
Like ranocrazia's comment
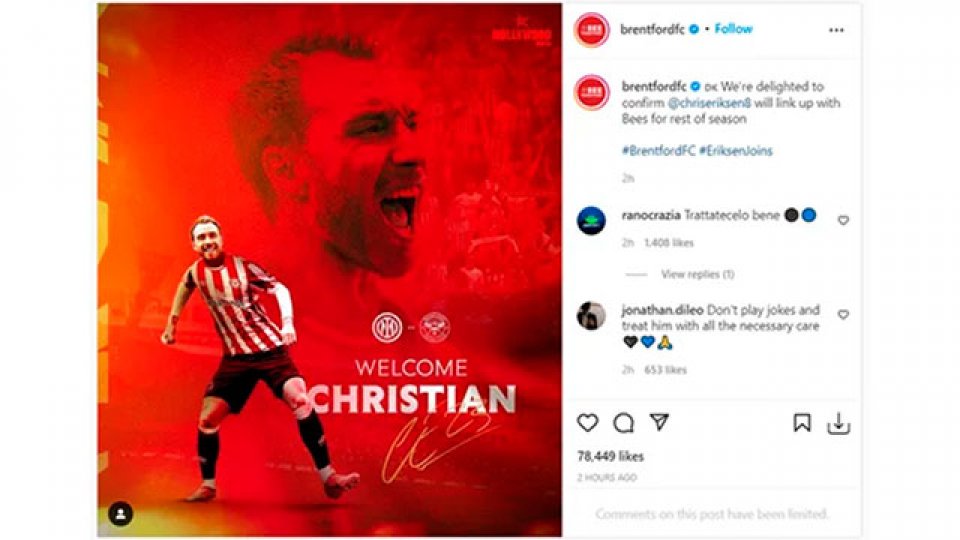[843, 220]
